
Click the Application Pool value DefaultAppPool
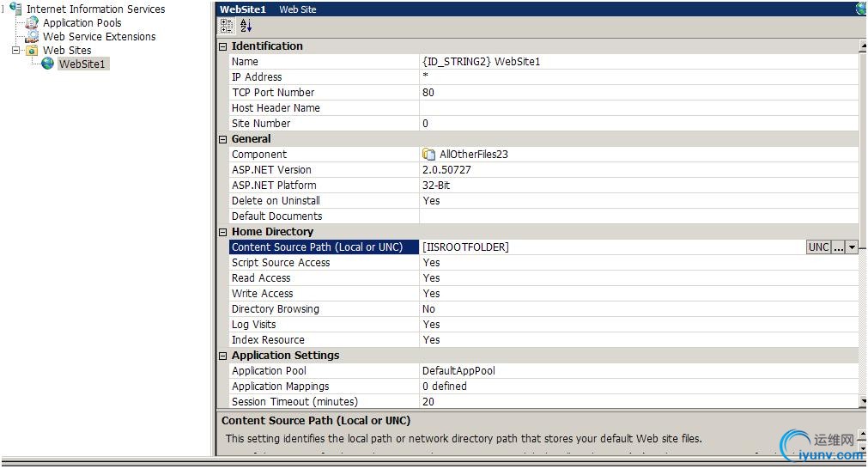pyautogui.click(x=458, y=371)
